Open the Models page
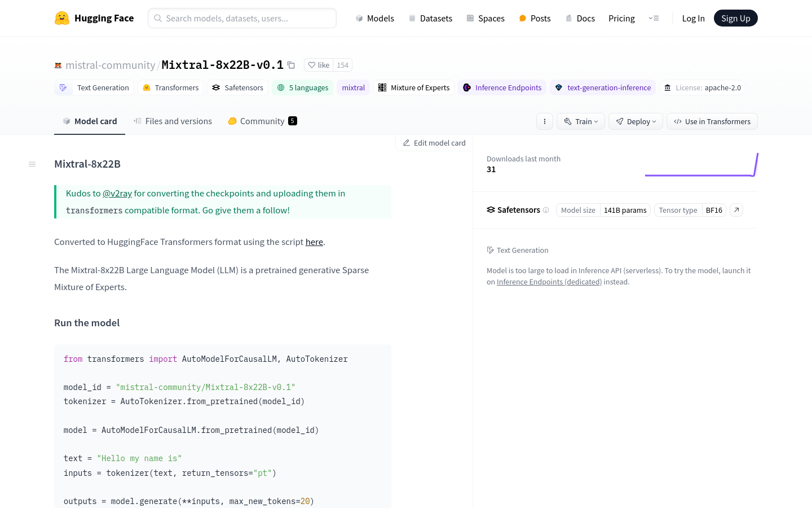Image resolution: width=812 pixels, height=508 pixels. pyautogui.click(x=374, y=18)
